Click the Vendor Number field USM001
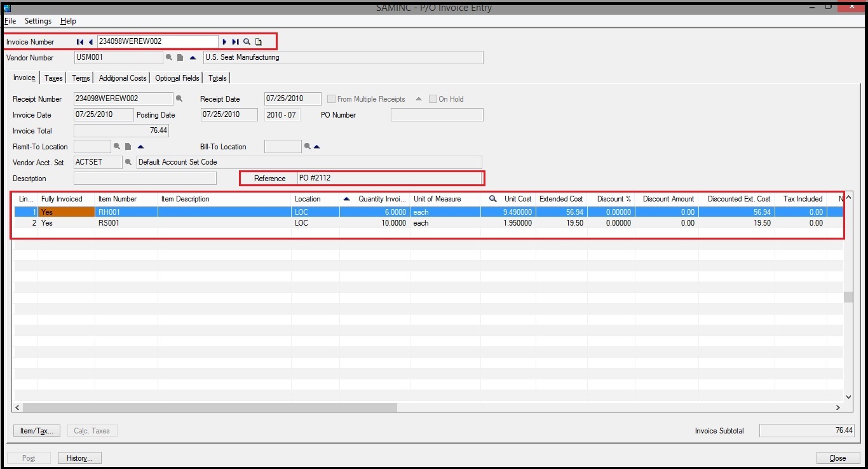This screenshot has height=469, width=868. pos(118,58)
